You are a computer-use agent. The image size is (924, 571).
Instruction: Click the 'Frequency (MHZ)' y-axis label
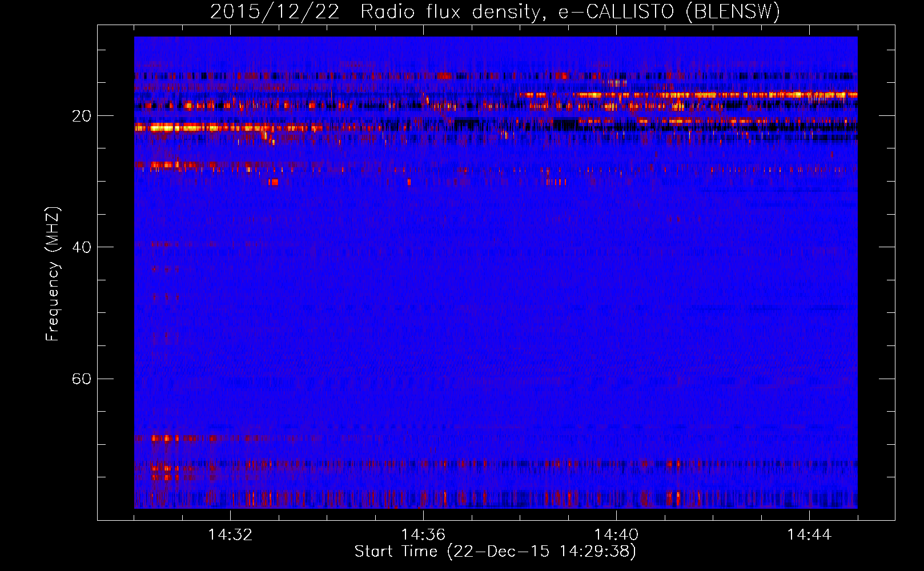pos(53,274)
